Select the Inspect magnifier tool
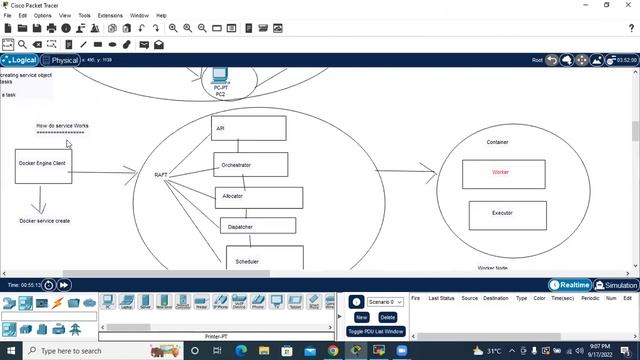The height and width of the screenshot is (360, 640). tap(22, 44)
